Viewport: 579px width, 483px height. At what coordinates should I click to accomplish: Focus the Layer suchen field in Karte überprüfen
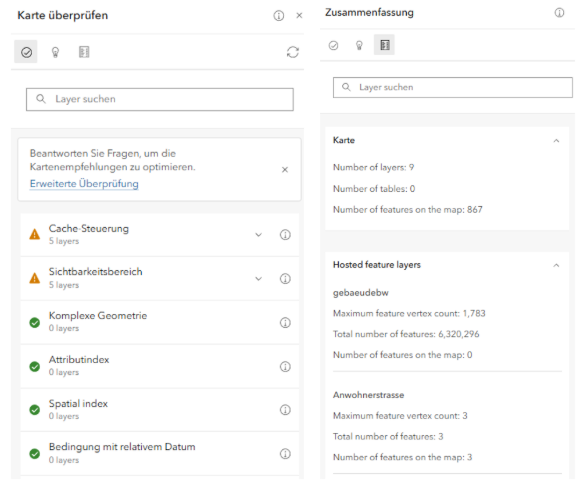click(x=160, y=99)
